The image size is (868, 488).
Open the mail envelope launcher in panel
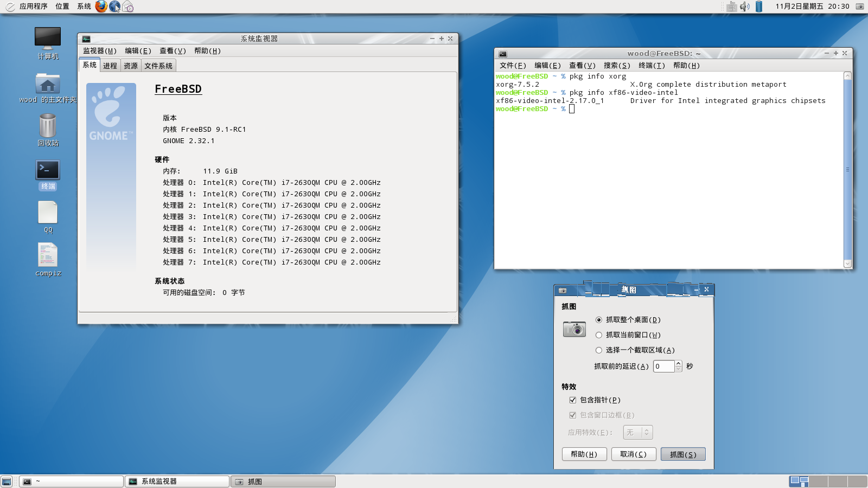point(127,7)
